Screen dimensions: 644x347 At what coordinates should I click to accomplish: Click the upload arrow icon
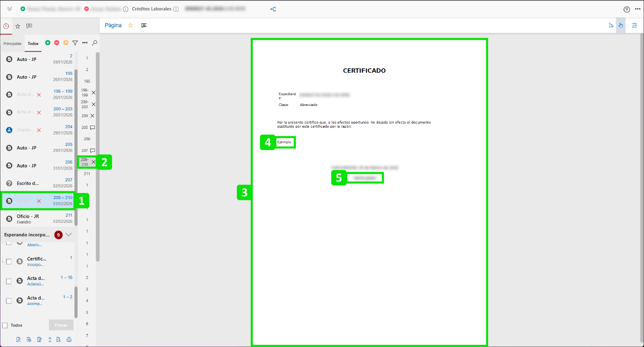pos(50,340)
